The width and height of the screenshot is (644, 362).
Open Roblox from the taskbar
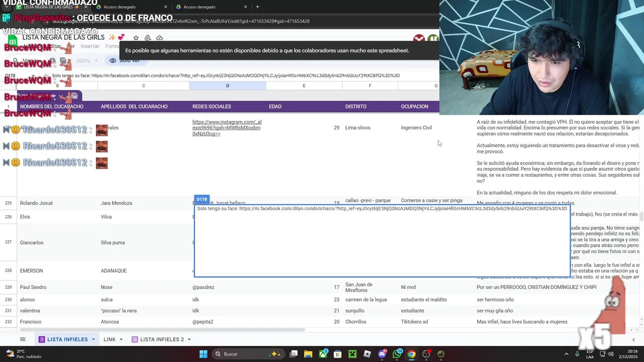pos(367,354)
